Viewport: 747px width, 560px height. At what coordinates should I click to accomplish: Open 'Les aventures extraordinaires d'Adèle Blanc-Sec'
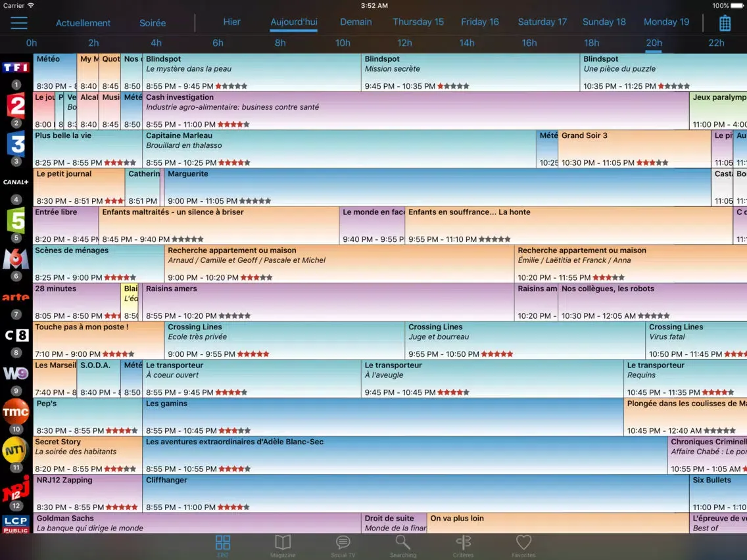click(405, 455)
